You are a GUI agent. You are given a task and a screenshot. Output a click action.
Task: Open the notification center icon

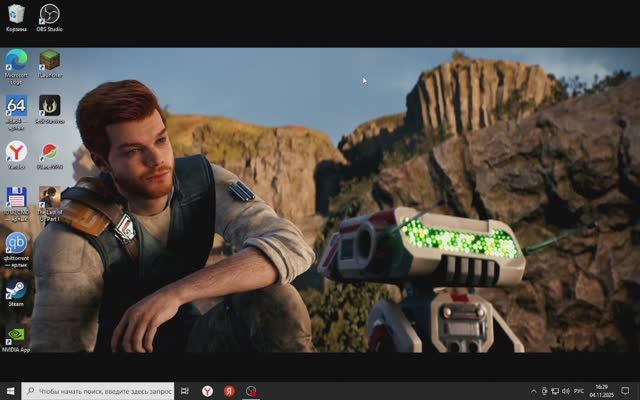tap(625, 391)
